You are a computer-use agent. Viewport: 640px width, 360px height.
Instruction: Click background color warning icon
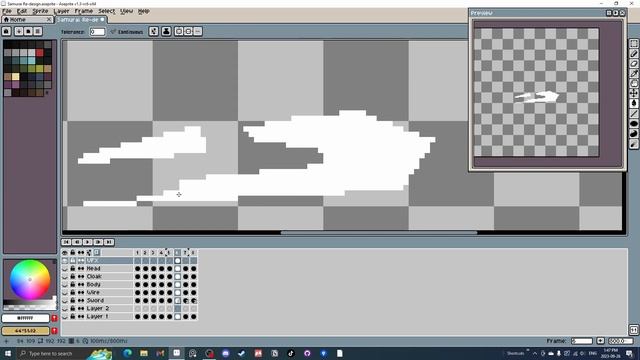(54, 331)
